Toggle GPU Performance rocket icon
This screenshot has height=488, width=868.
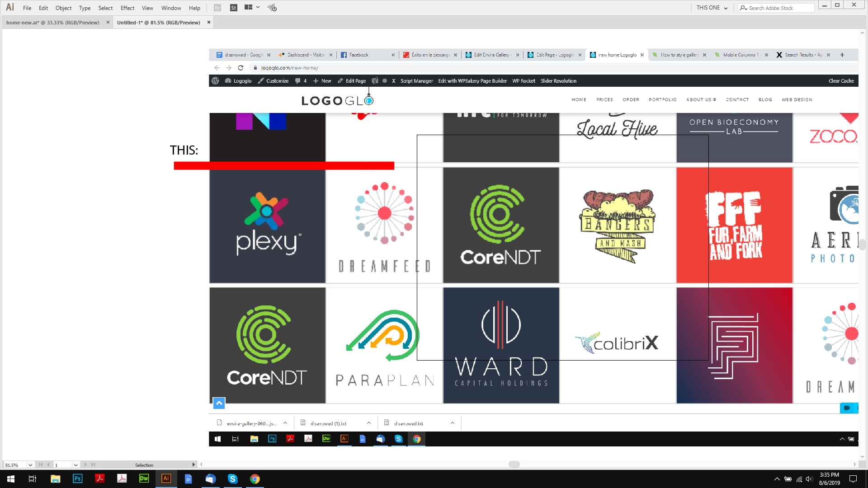pos(272,8)
